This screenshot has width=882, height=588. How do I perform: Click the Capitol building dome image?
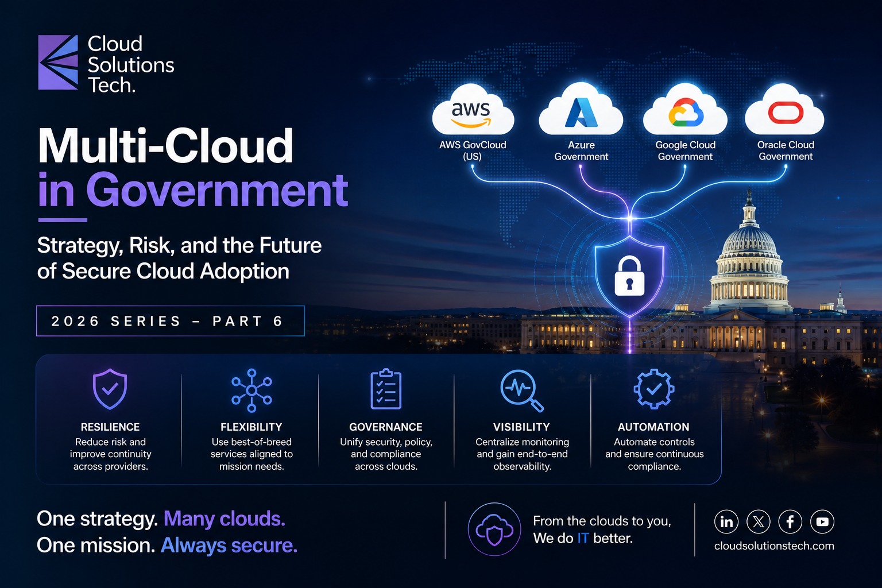[x=749, y=253]
